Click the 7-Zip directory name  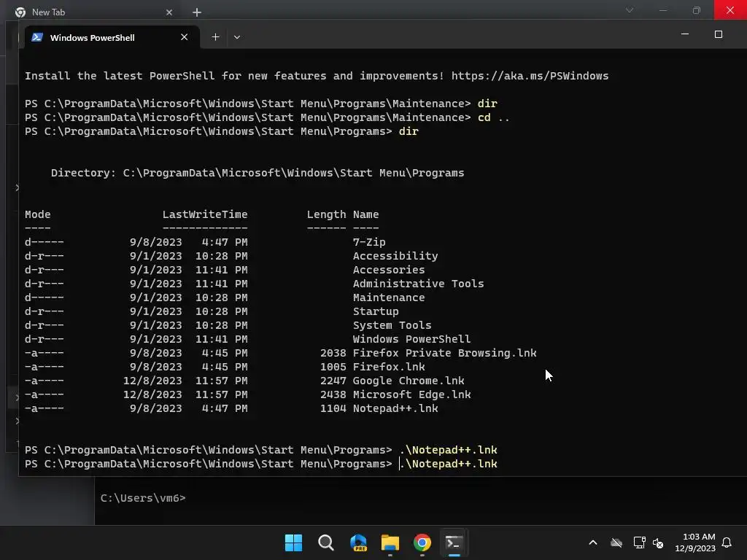point(369,242)
